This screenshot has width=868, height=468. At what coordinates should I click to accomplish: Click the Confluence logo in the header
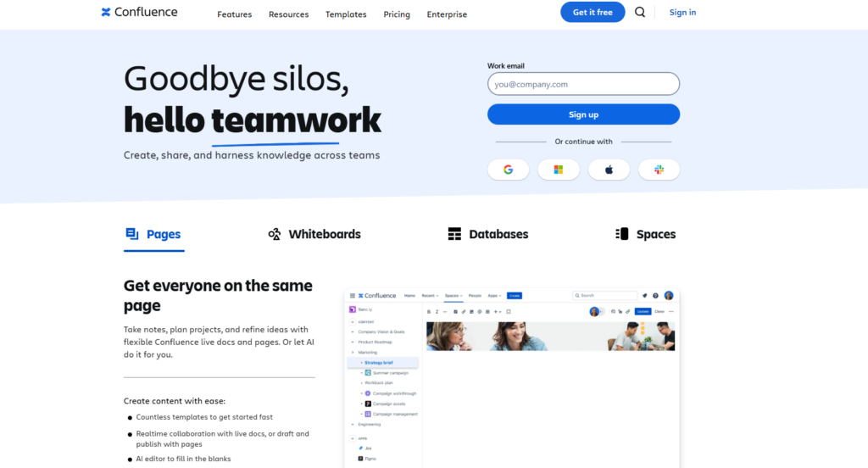tap(139, 13)
